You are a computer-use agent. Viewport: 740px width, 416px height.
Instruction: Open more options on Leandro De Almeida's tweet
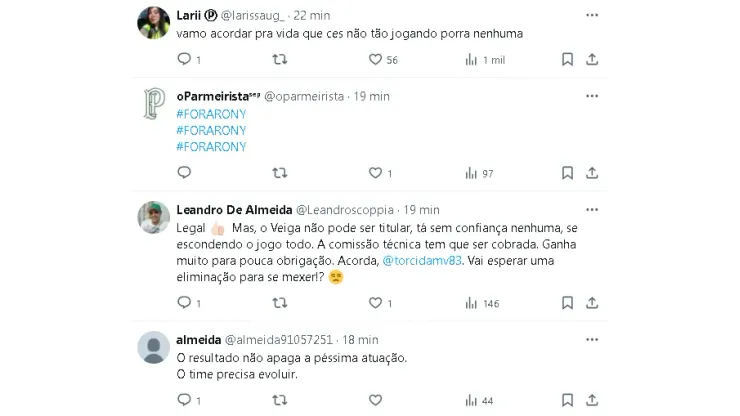pyautogui.click(x=592, y=210)
